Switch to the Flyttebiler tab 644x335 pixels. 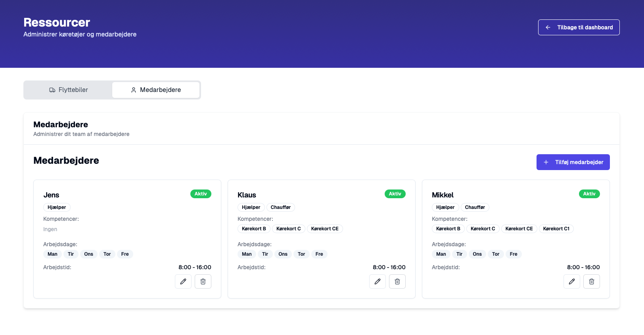68,90
